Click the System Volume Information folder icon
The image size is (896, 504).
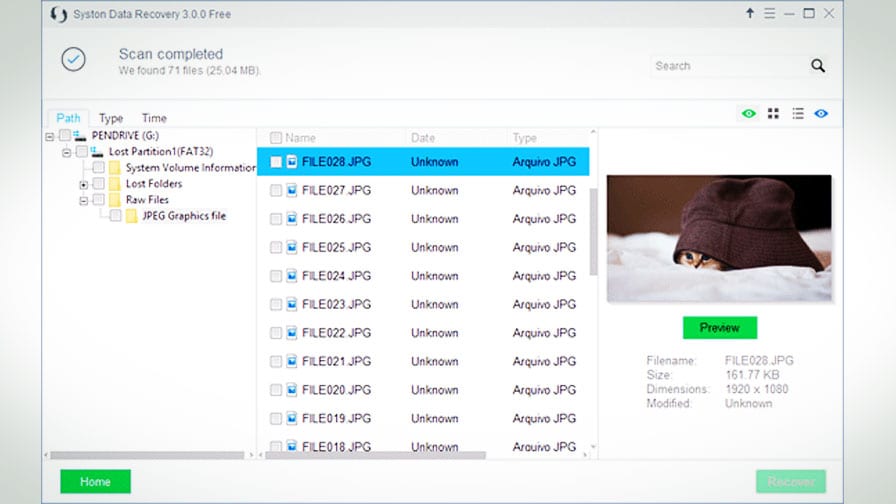click(x=114, y=167)
